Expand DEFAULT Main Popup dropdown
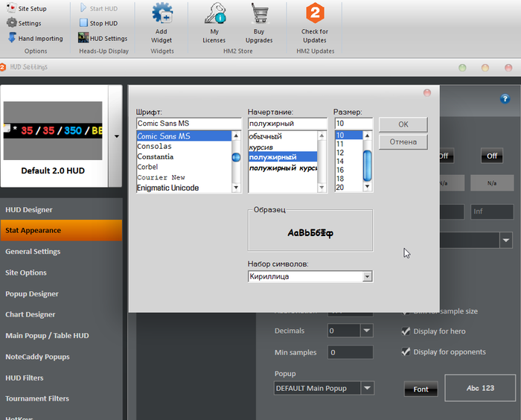This screenshot has height=420, width=521. (x=367, y=388)
